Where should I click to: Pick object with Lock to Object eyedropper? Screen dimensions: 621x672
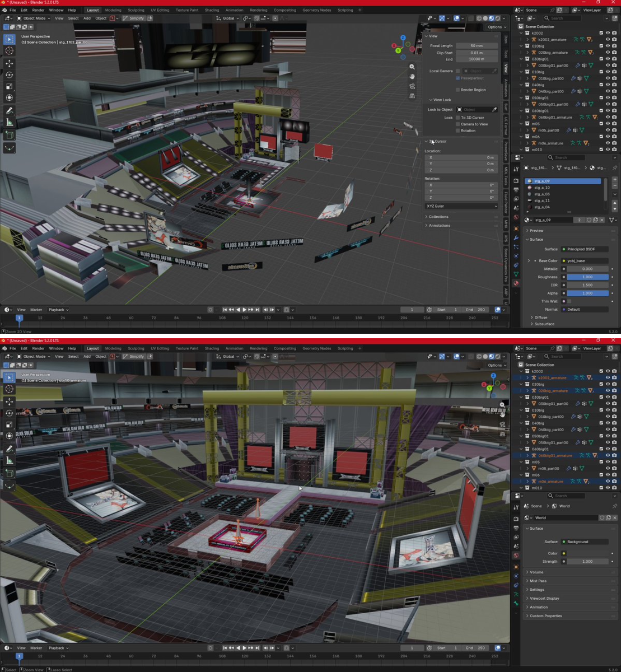point(494,110)
